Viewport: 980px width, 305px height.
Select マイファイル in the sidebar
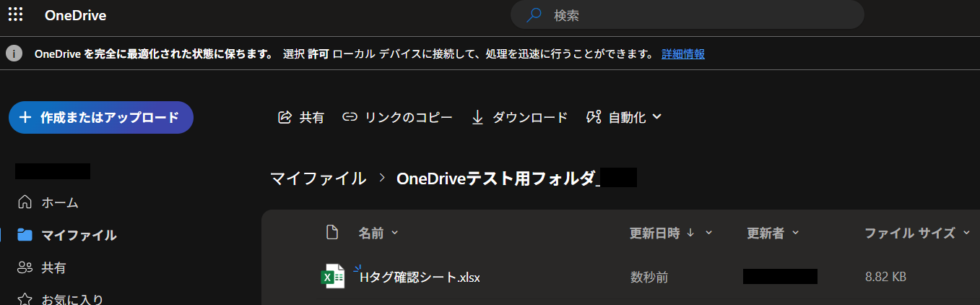tap(67, 235)
